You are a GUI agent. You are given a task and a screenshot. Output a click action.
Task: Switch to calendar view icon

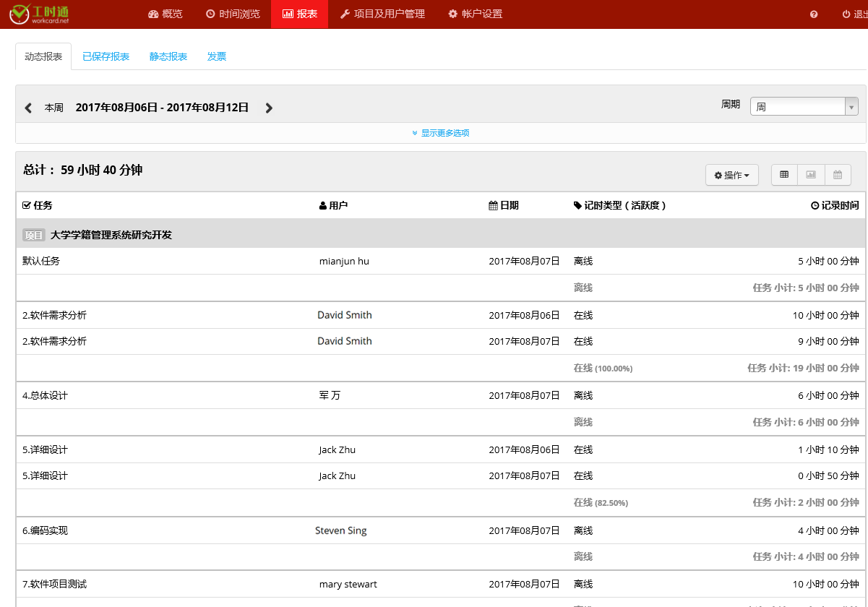coord(838,175)
